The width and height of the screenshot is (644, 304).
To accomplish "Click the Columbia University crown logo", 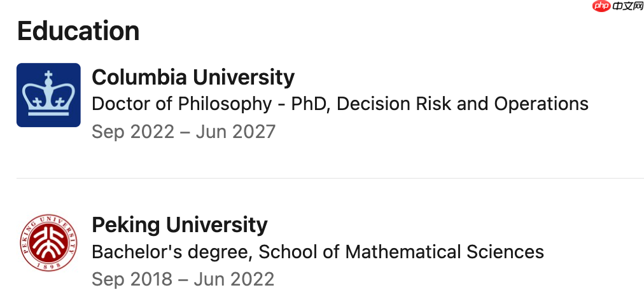I will tap(48, 95).
